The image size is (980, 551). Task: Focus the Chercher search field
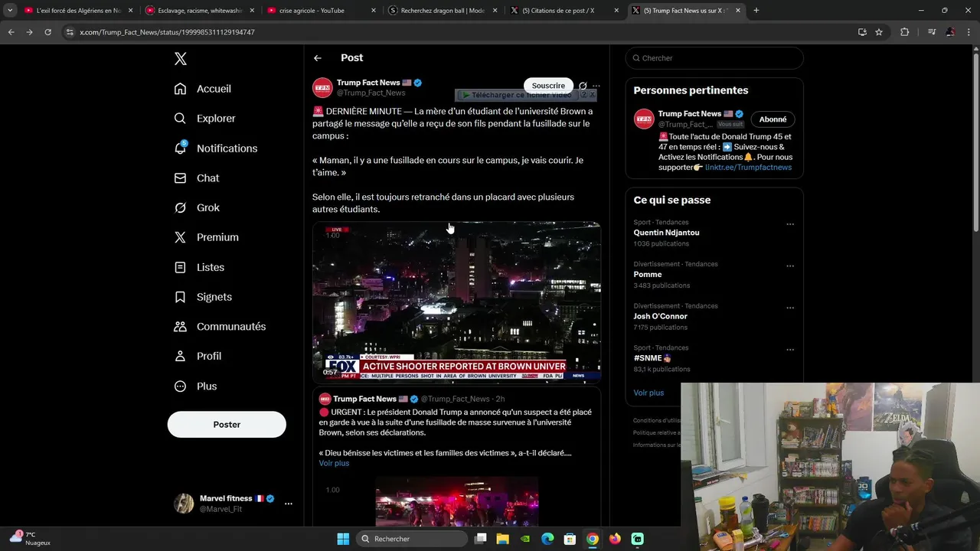[x=714, y=58]
